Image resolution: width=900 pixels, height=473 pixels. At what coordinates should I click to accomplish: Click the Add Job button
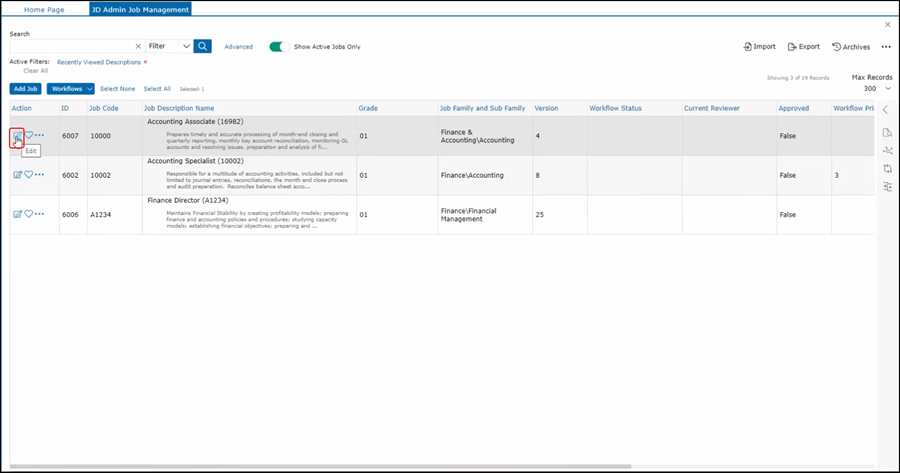pyautogui.click(x=26, y=89)
